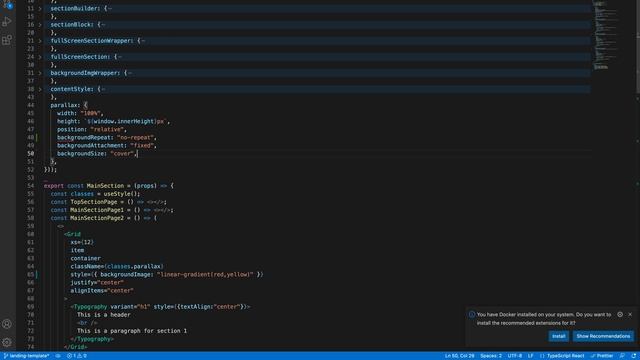640x360 pixels.
Task: Open the Source Control view with badge
Action: [7, 4]
